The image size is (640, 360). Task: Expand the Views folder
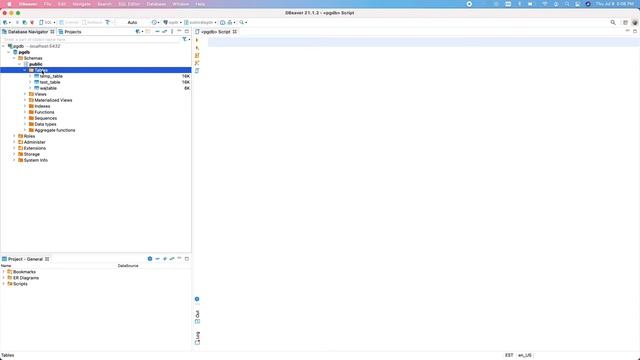point(25,94)
